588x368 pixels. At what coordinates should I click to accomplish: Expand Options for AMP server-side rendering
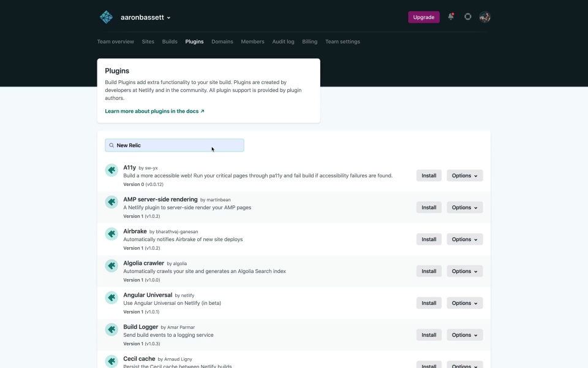pos(465,208)
